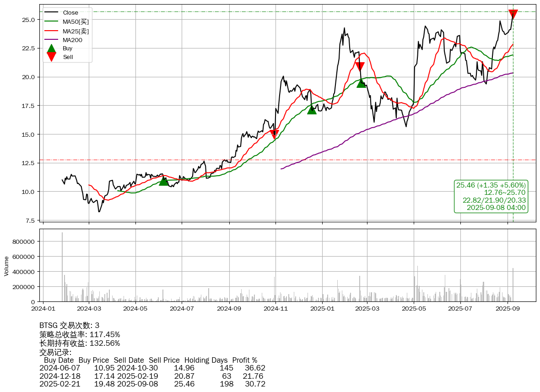540x392 pixels.
Task: Click the green Buy marker near 2024-12
Action: click(312, 109)
